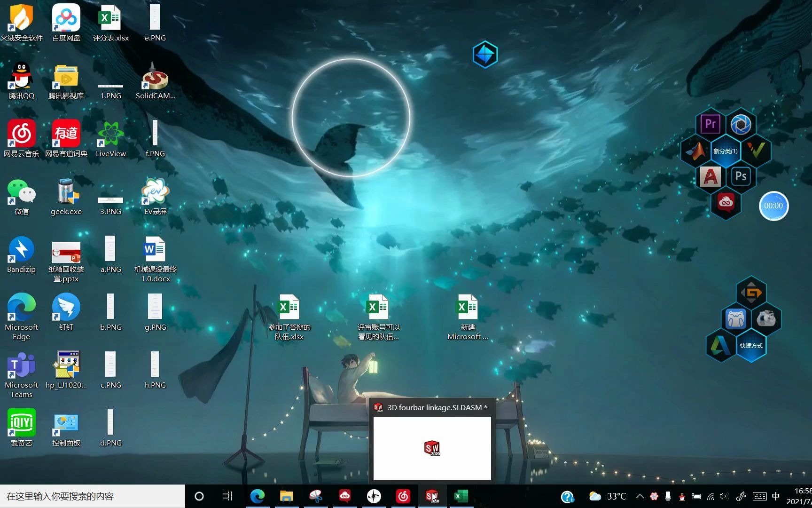This screenshot has height=508, width=812.
Task: Open Bandizip desktop shortcut
Action: pyautogui.click(x=21, y=254)
